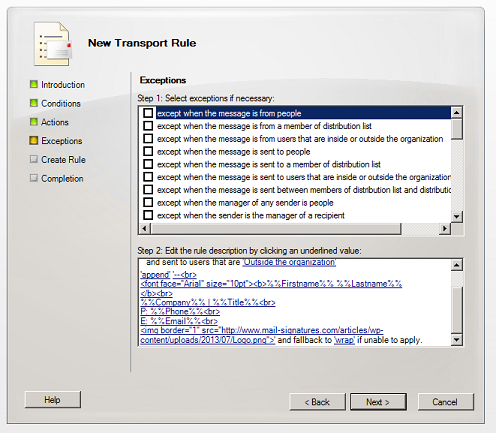
Task: Click the exceptions list scroll right arrow
Action: click(445, 229)
